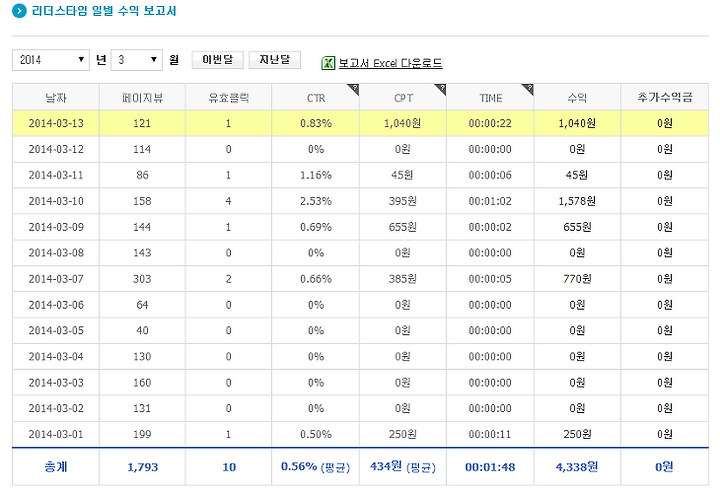Click TIME value 00:01:02

[x=490, y=201]
